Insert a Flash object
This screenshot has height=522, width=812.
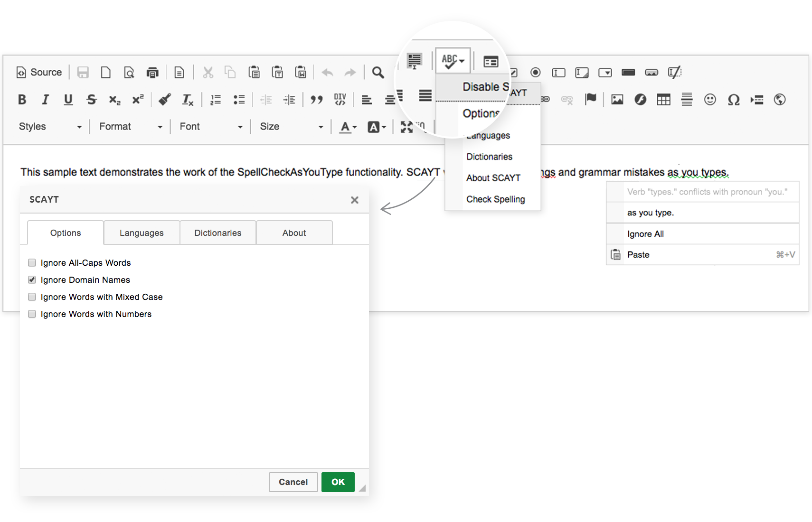[641, 99]
